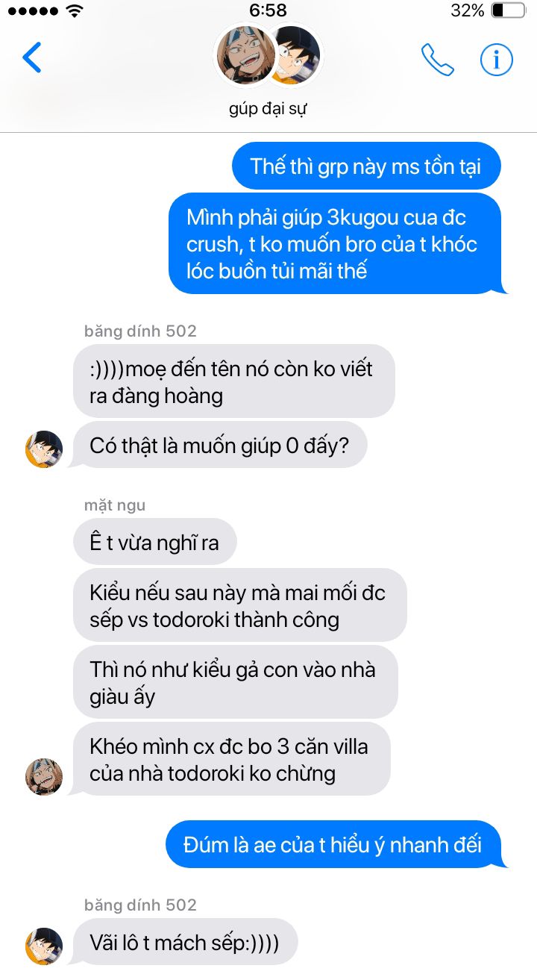Select the 'Ê t vừa nghĩ ra' bubble
Image resolution: width=537 pixels, height=980 pixels.
[154, 542]
